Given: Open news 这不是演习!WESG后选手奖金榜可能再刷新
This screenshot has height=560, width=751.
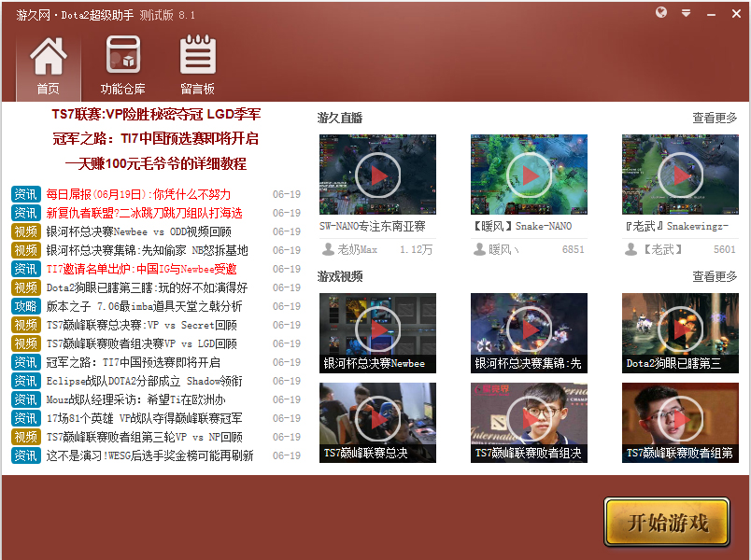Looking at the screenshot, I should pos(149,455).
